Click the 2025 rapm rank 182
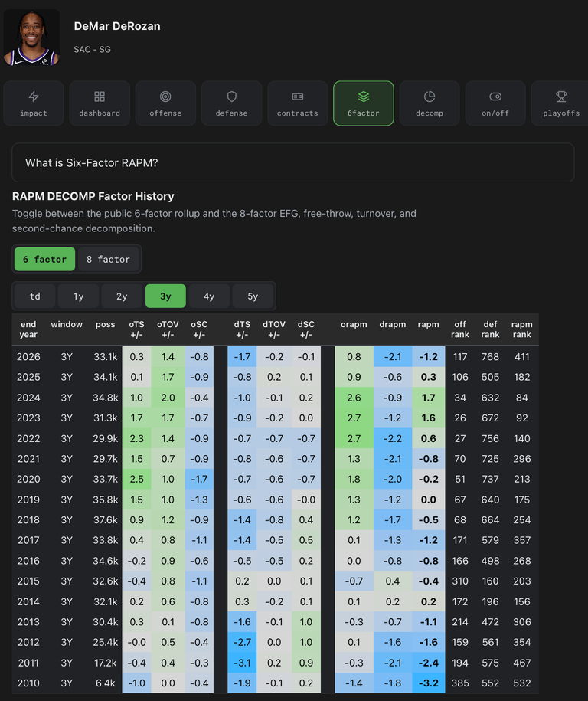 [522, 377]
